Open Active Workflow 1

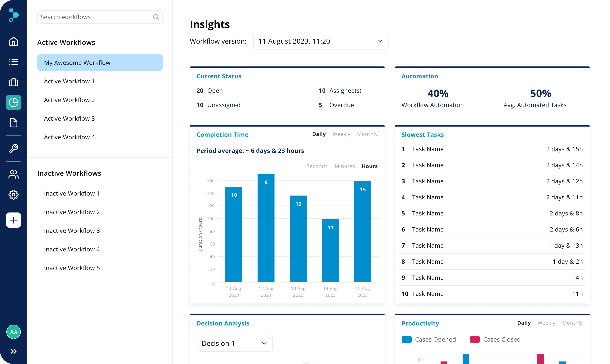point(69,81)
